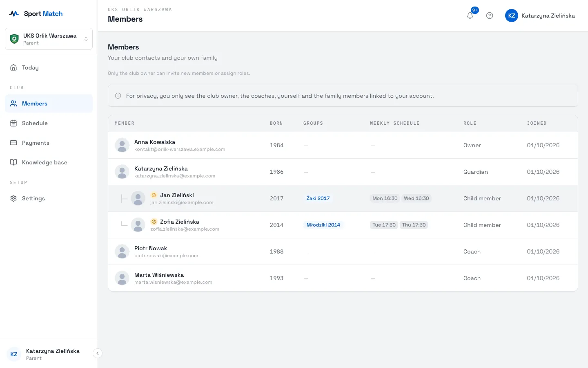Screen dimensions: 588x368
Task: Open the Katarzyna Zielińska account name in top bar
Action: click(x=548, y=16)
